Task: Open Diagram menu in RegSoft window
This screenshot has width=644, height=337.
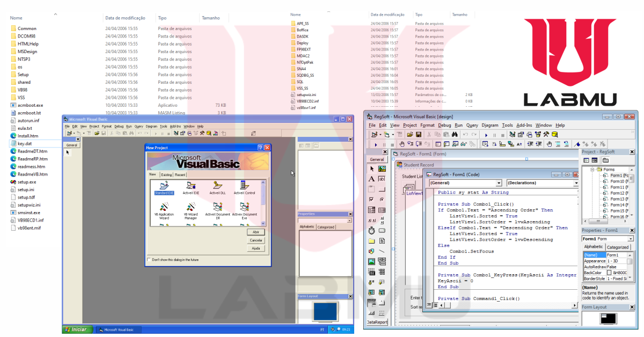Action: click(x=490, y=125)
